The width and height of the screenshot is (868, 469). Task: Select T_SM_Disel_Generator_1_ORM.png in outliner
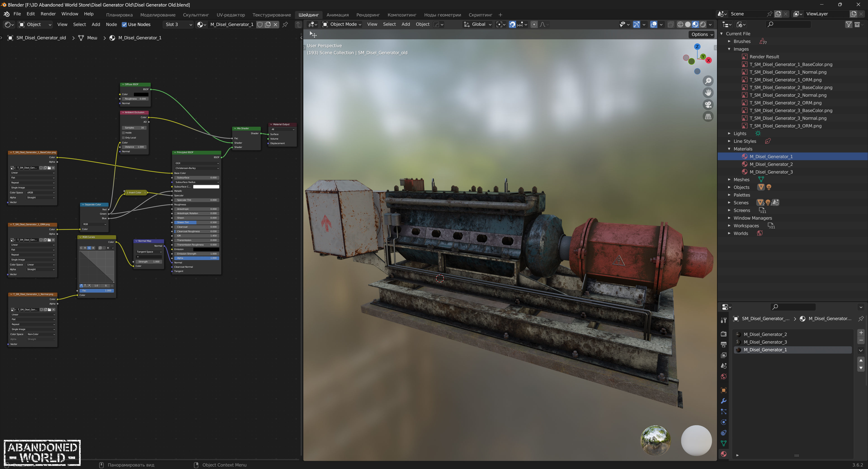click(785, 80)
